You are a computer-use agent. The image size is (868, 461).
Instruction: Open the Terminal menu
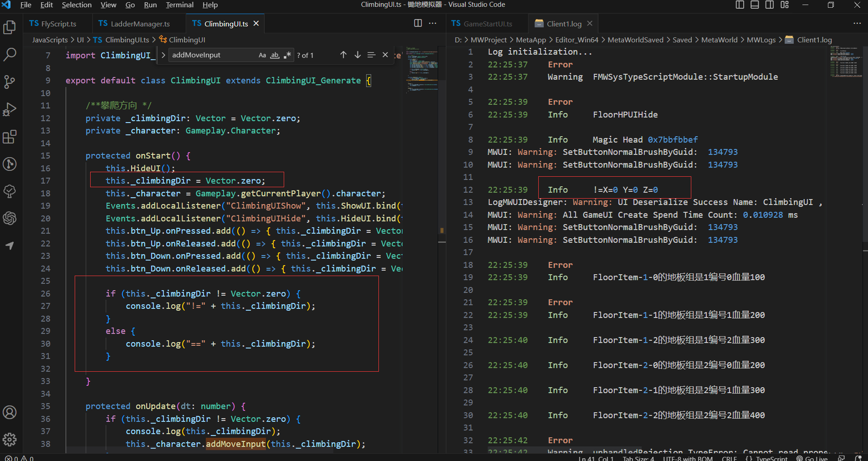coord(179,5)
